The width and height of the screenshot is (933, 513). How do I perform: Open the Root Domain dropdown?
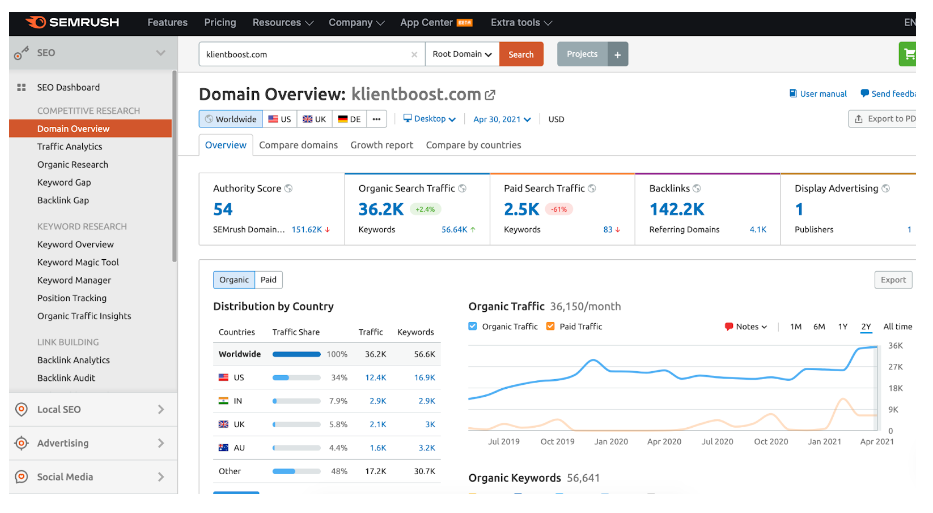click(x=461, y=55)
